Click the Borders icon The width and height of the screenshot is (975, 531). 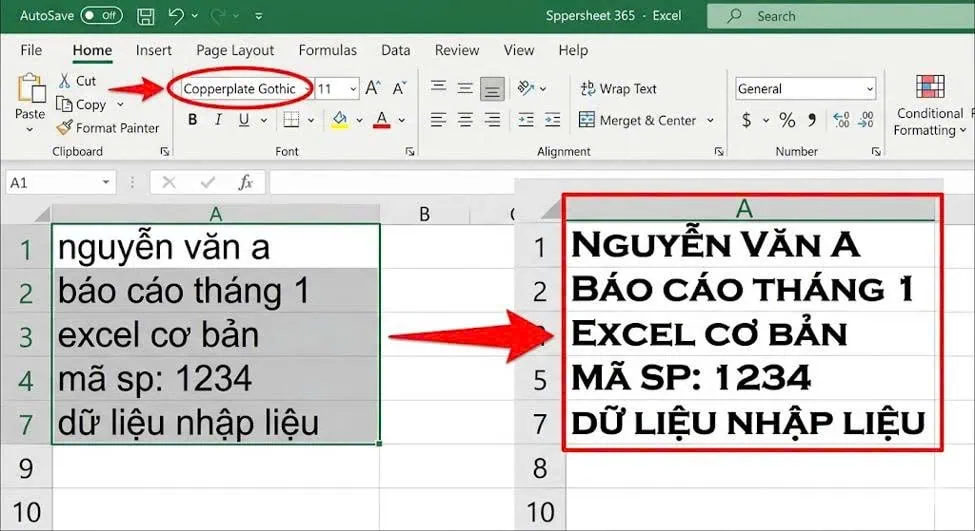point(291,119)
